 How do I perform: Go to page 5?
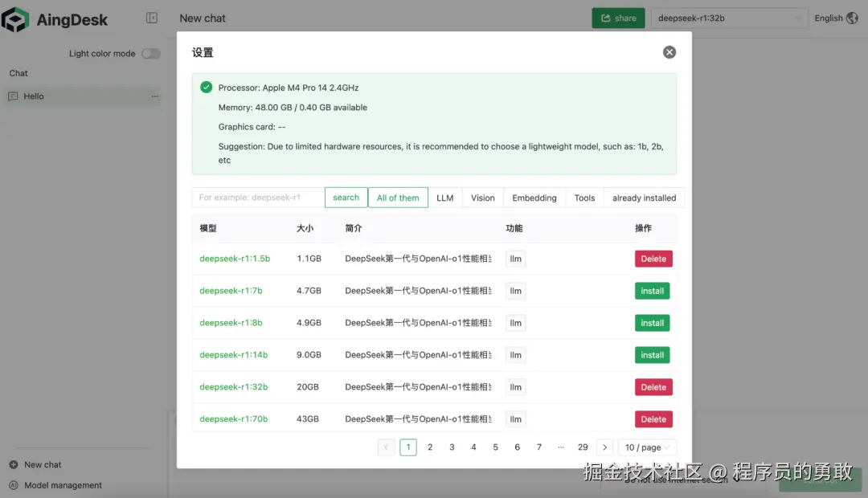(495, 447)
